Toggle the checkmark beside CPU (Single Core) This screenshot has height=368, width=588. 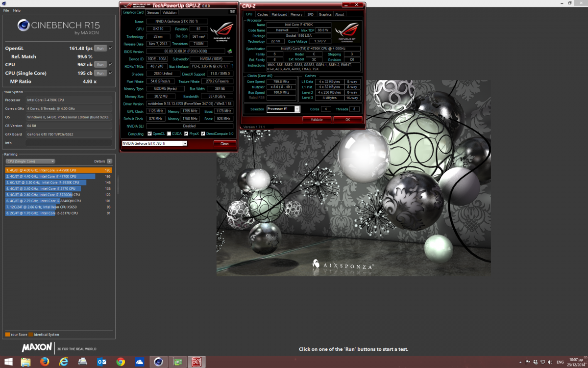pos(110,73)
